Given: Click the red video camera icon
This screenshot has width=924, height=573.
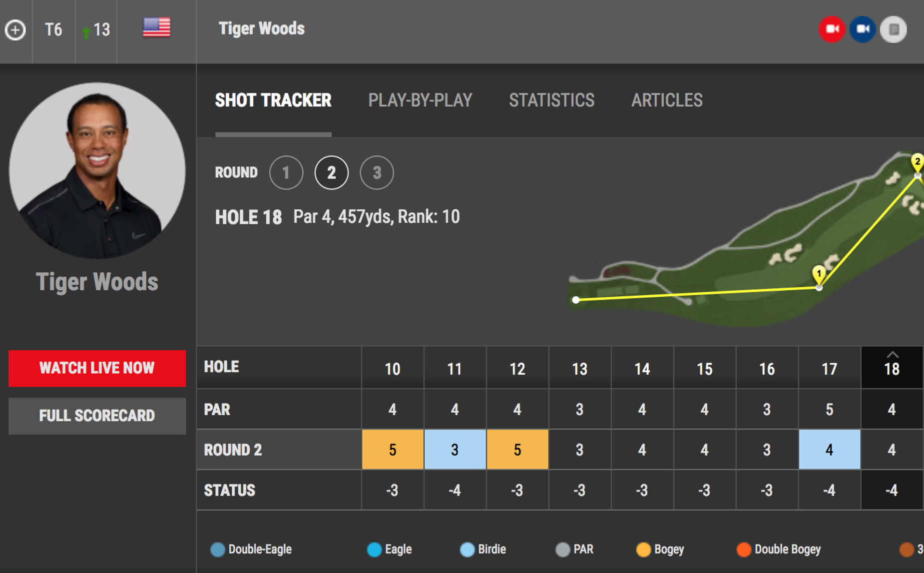Looking at the screenshot, I should pyautogui.click(x=832, y=29).
